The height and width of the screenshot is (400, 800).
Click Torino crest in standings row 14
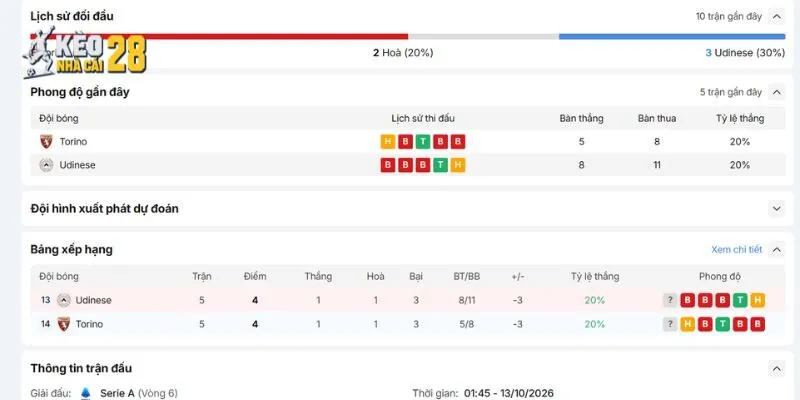(63, 324)
